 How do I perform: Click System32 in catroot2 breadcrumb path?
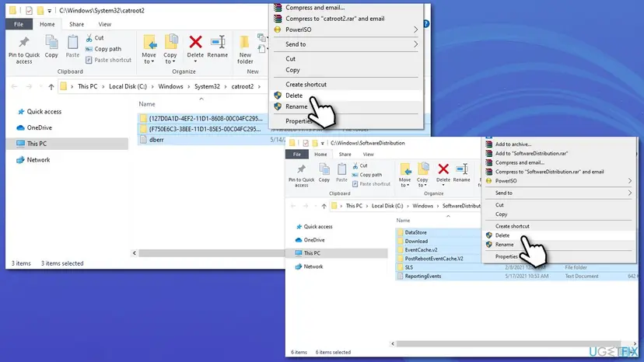click(207, 86)
